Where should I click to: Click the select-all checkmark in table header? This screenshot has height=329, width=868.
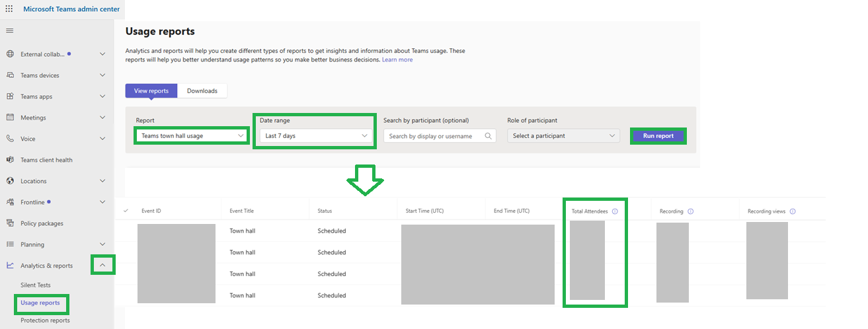pyautogui.click(x=126, y=211)
